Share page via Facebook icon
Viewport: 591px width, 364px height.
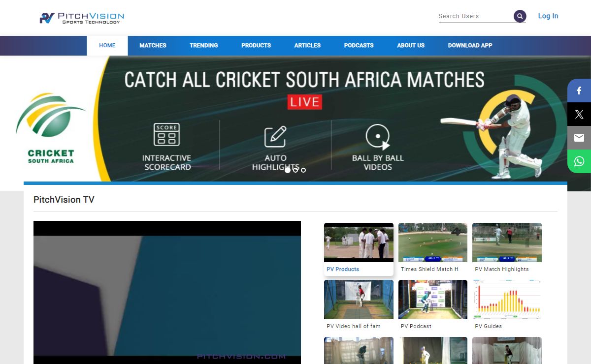pos(579,91)
